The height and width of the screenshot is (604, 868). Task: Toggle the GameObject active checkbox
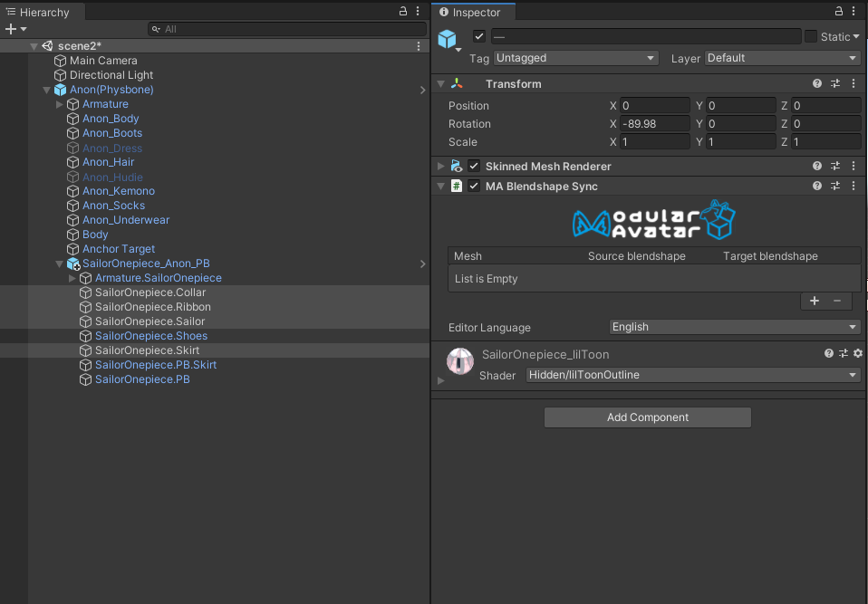pyautogui.click(x=479, y=36)
